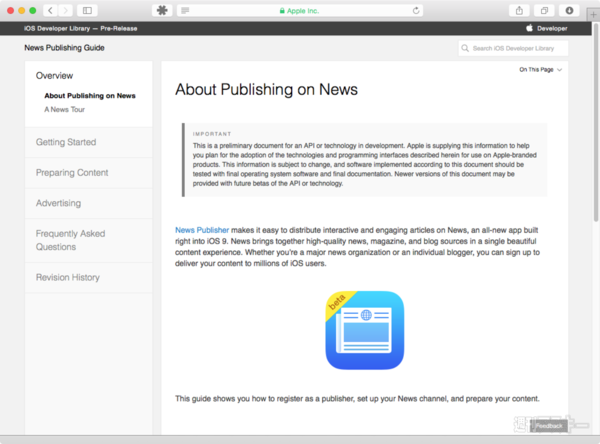600x444 pixels.
Task: Expand the On This Page dropdown
Action: pos(540,70)
